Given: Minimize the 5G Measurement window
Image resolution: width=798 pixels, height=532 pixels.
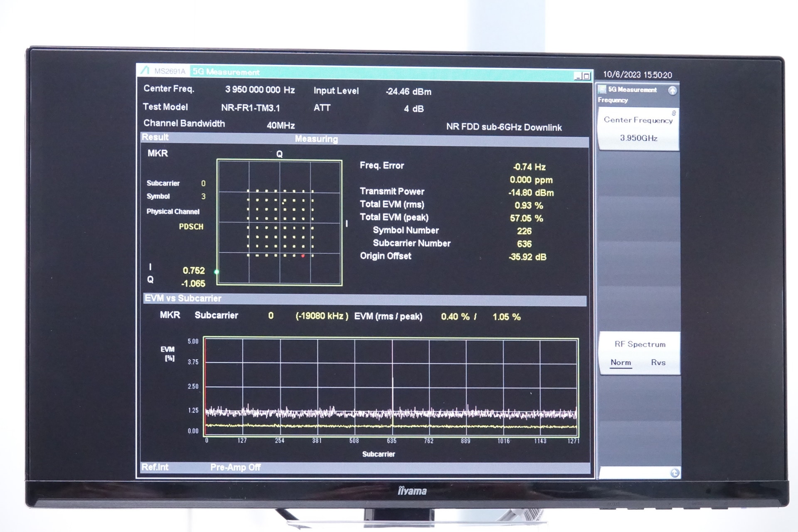Looking at the screenshot, I should tap(578, 76).
